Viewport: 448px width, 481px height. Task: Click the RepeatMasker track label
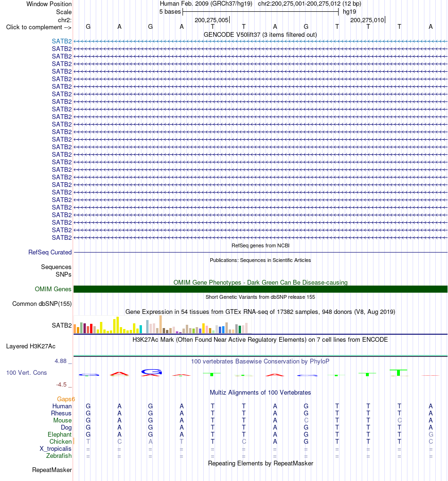point(52,470)
